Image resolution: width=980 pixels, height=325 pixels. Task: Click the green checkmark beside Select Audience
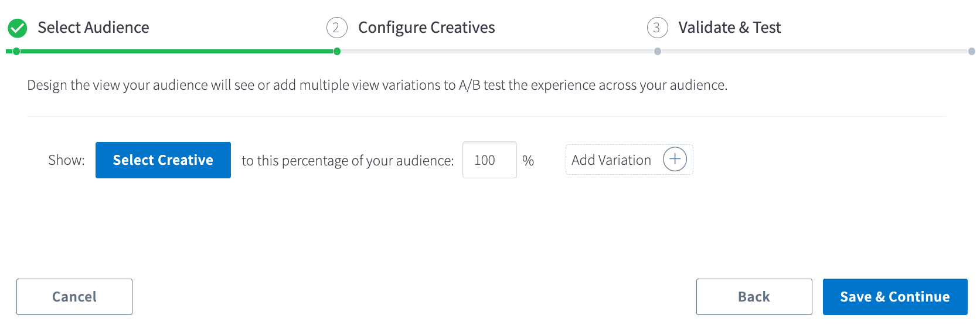pos(18,28)
